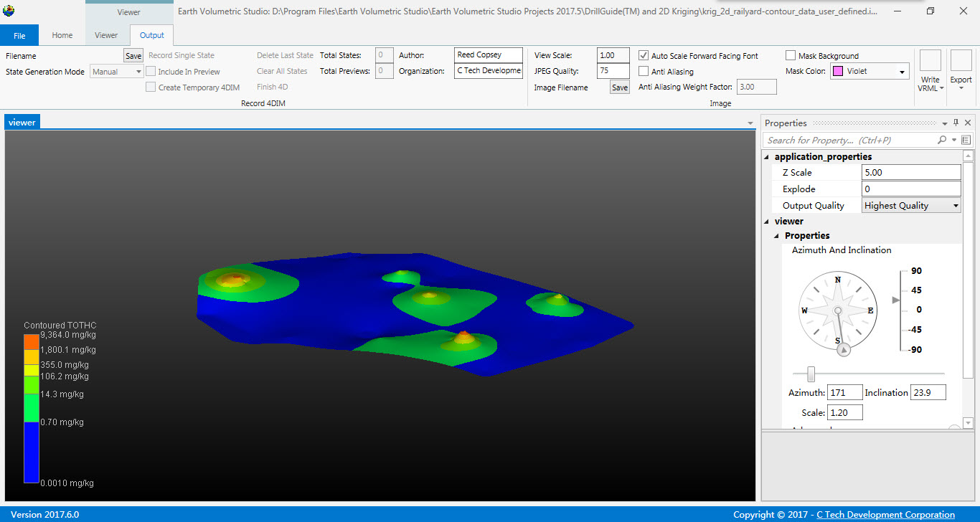
Task: Click the horizontal scale slider handle
Action: pyautogui.click(x=811, y=374)
